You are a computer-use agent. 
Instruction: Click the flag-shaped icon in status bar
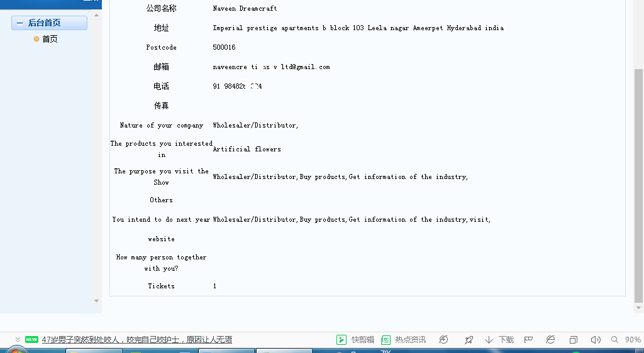coord(528,339)
